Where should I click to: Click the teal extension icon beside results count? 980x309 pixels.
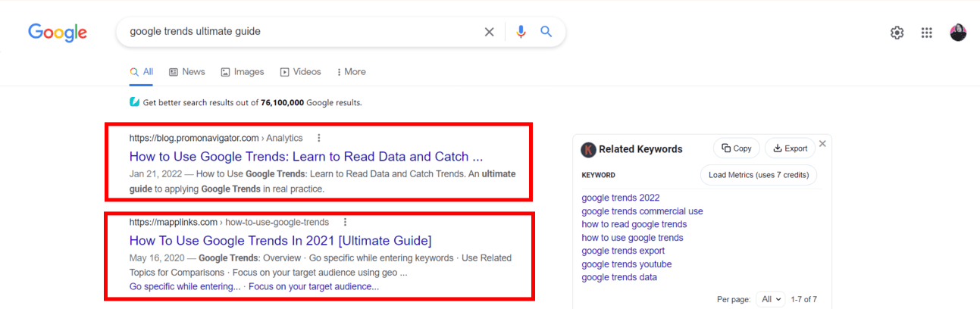click(134, 102)
